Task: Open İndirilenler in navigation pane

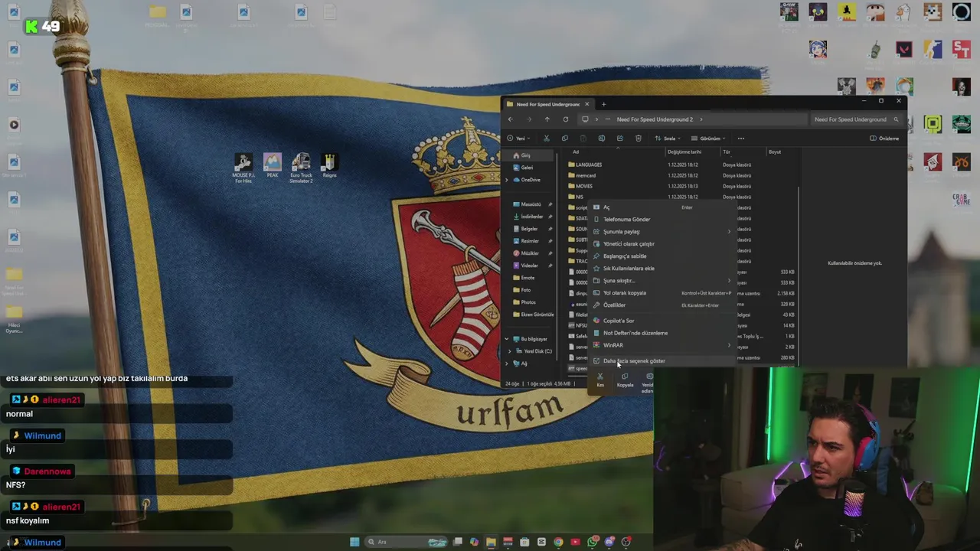Action: click(x=528, y=217)
